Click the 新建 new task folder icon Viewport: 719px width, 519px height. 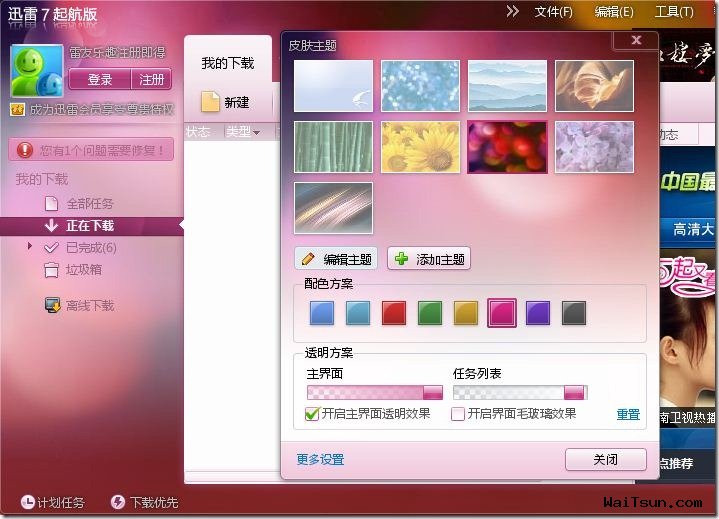click(211, 102)
